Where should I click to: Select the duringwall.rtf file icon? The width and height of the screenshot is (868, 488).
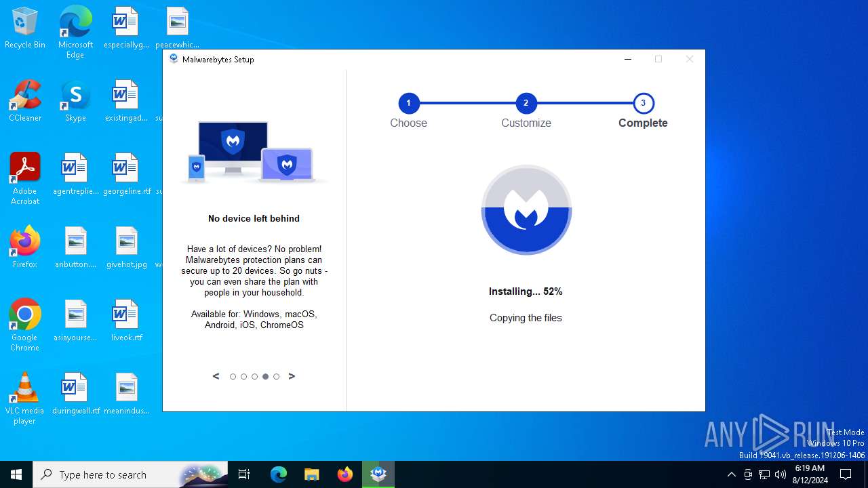point(75,394)
